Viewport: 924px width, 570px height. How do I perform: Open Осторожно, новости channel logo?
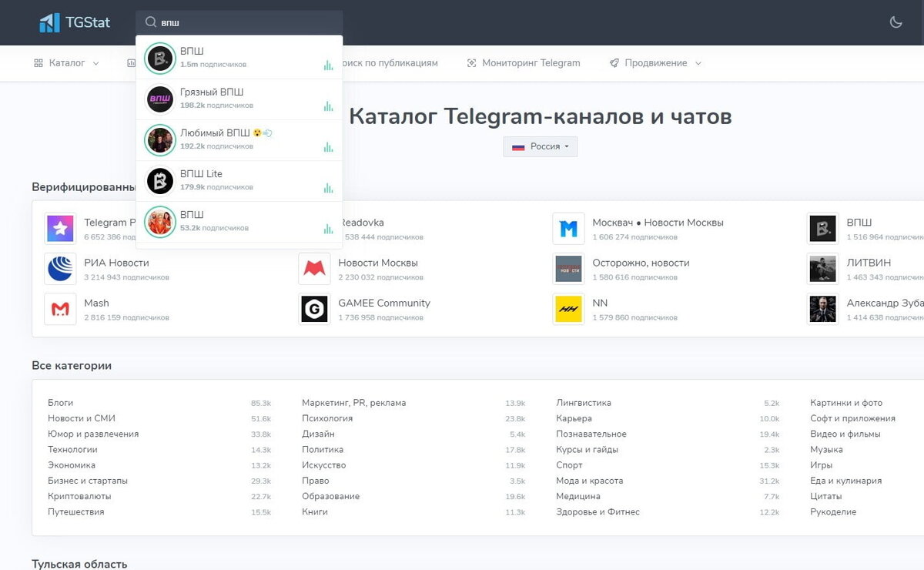click(x=568, y=269)
